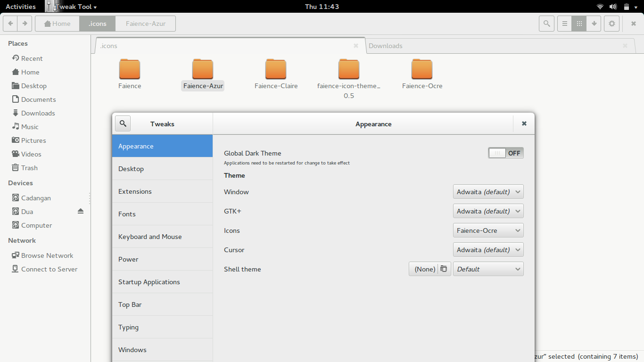Select the Fonts category in Tweaks
Image resolution: width=644 pixels, height=362 pixels.
pyautogui.click(x=127, y=214)
